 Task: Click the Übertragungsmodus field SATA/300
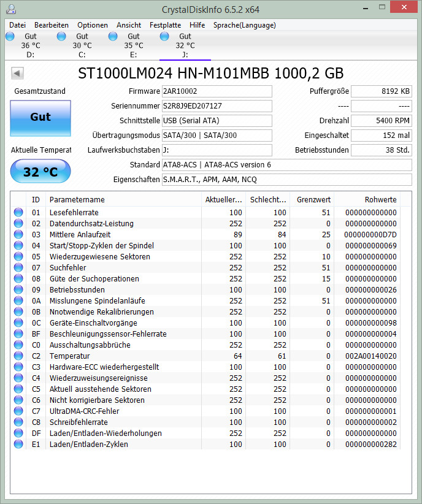[x=217, y=136]
